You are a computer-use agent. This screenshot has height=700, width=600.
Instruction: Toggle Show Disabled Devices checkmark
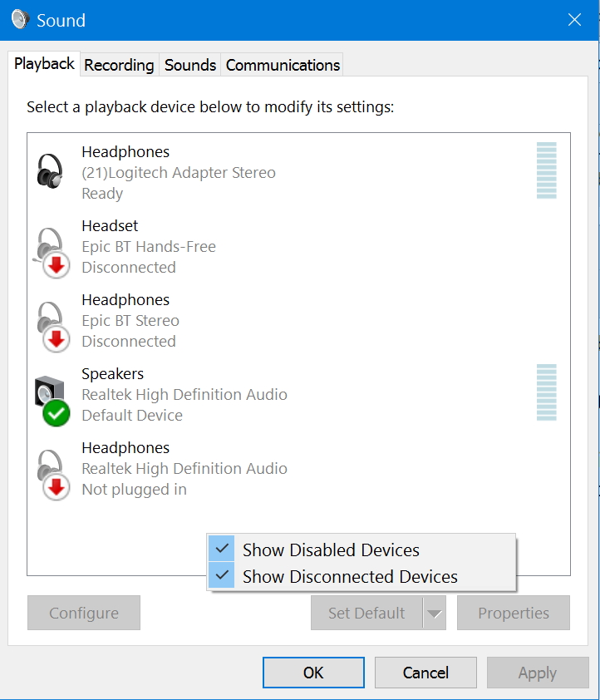coord(222,549)
